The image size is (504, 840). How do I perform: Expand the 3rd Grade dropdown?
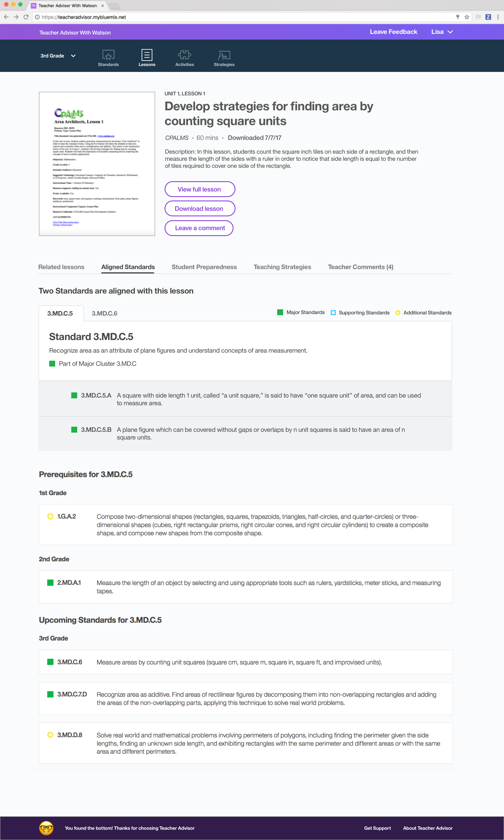[x=58, y=56]
